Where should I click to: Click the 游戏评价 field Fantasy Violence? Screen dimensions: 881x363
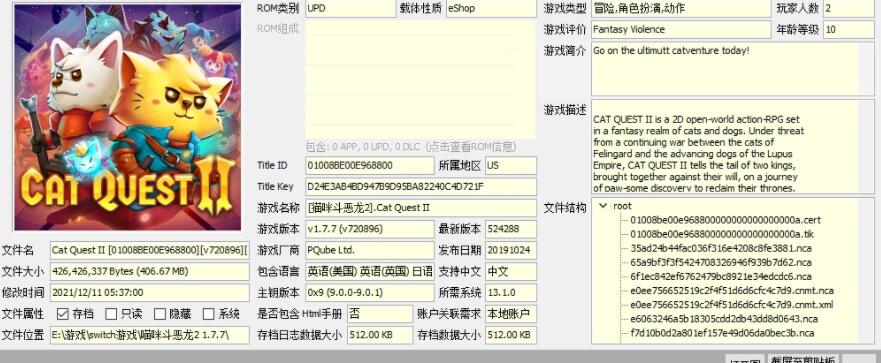681,29
